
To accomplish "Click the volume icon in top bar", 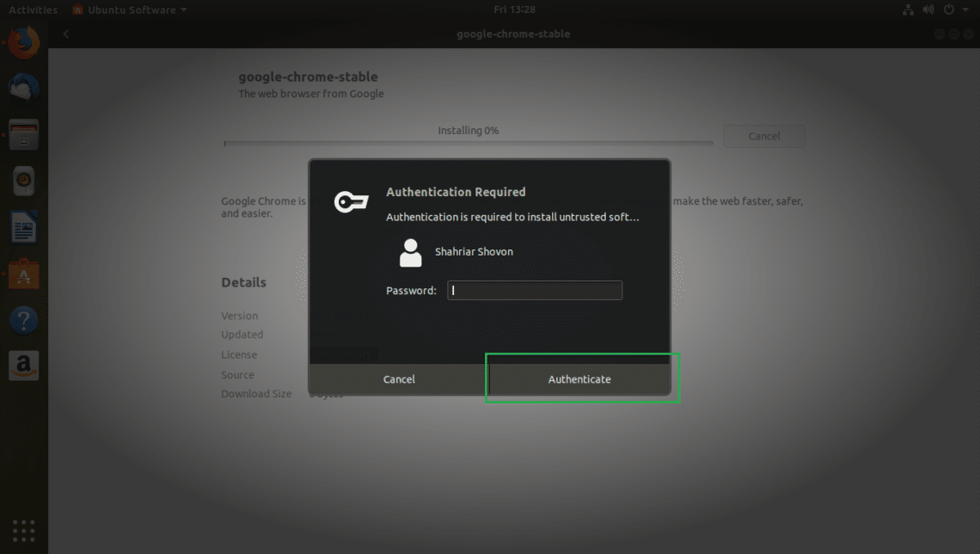I will click(928, 9).
